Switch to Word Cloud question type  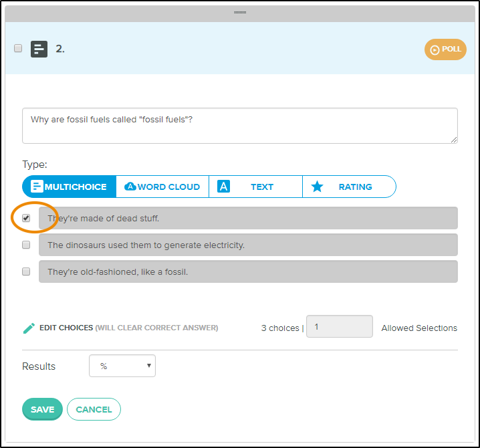[x=162, y=187]
